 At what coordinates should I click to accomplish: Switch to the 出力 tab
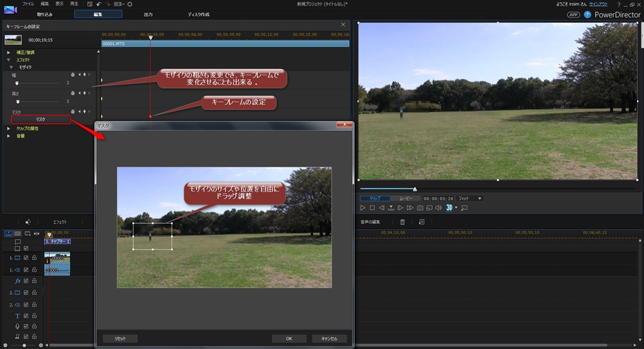click(148, 14)
